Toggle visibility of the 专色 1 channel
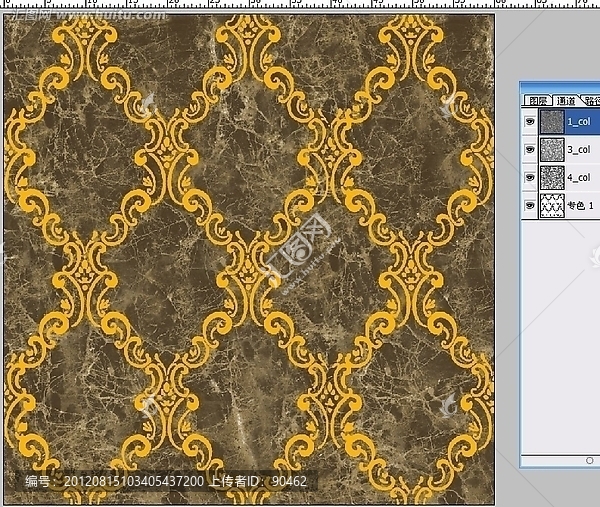The height and width of the screenshot is (507, 600). point(530,205)
